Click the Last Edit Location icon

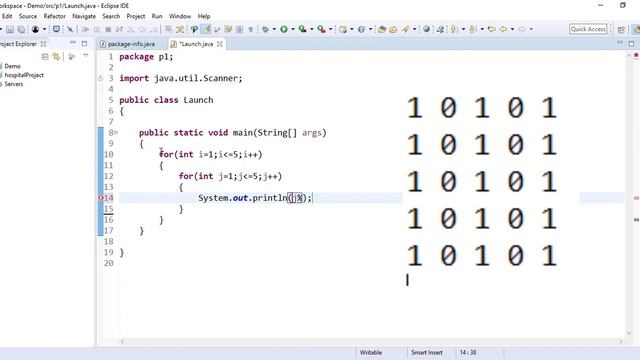pos(492,29)
